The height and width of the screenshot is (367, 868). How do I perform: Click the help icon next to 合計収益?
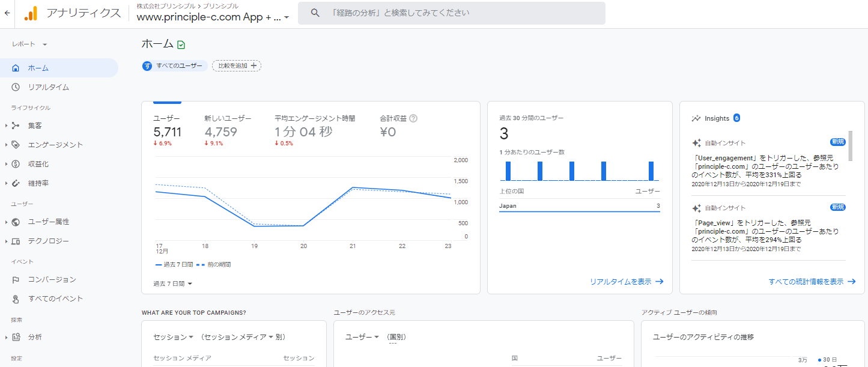coord(413,118)
